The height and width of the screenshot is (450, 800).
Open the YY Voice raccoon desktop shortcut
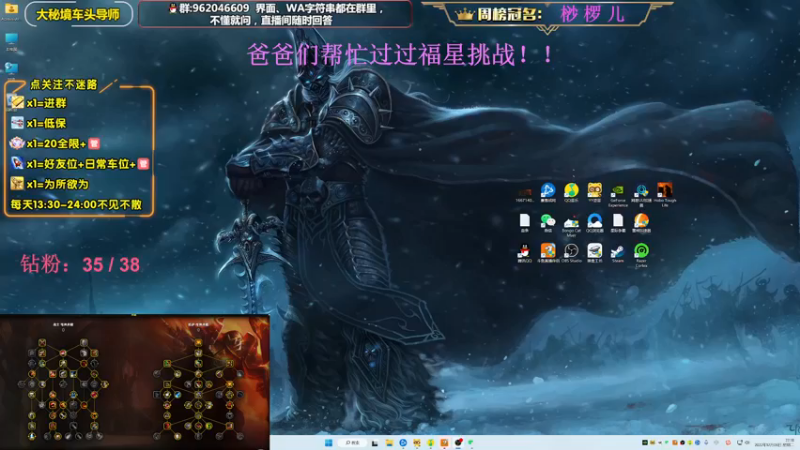pyautogui.click(x=594, y=193)
